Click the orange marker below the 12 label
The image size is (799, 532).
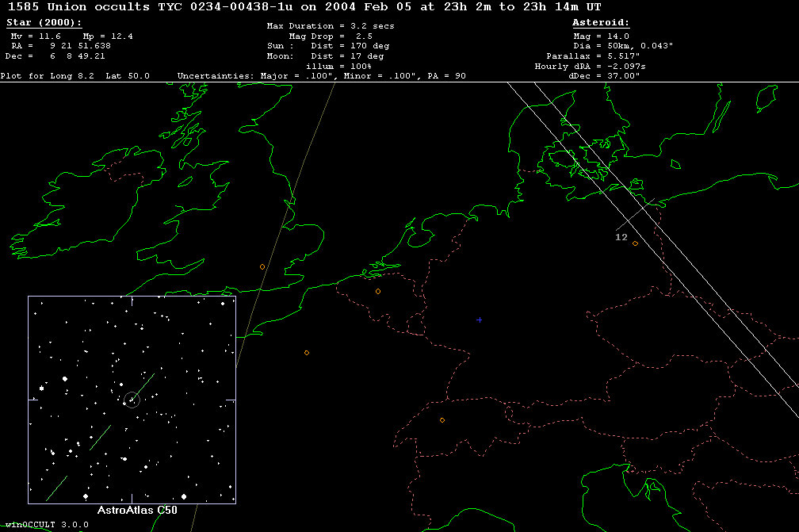click(635, 243)
